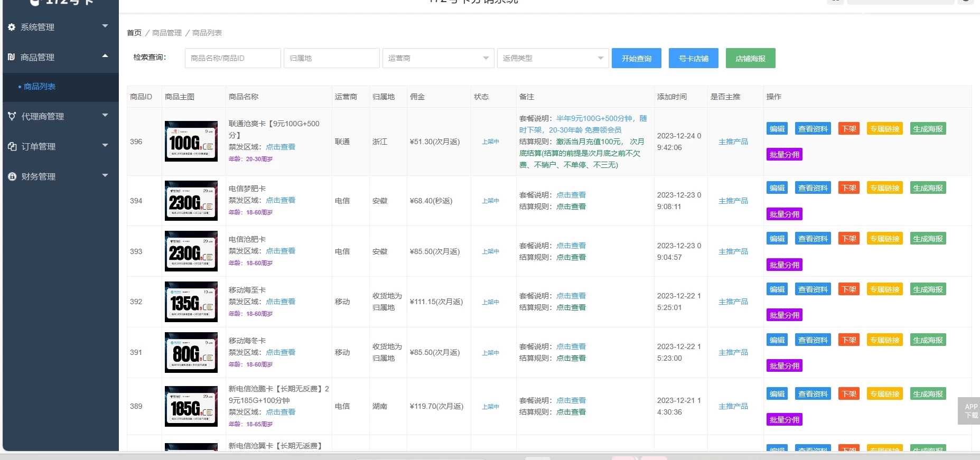
Task: Click 套餐说明 点击查看 for product 394
Action: pos(571,195)
